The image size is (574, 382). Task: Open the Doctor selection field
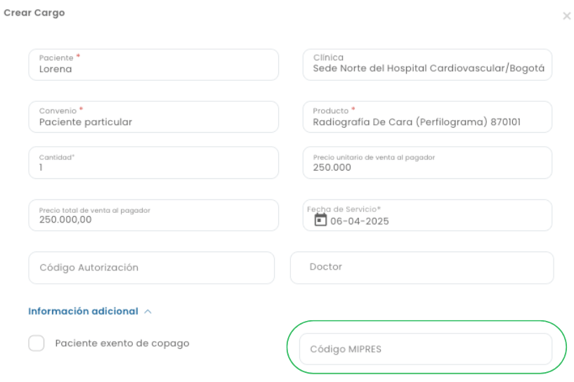(422, 267)
